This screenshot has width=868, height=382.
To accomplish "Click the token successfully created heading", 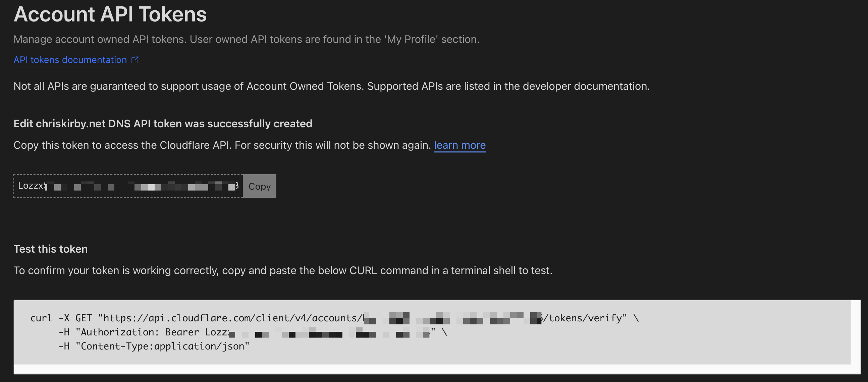I will [163, 124].
